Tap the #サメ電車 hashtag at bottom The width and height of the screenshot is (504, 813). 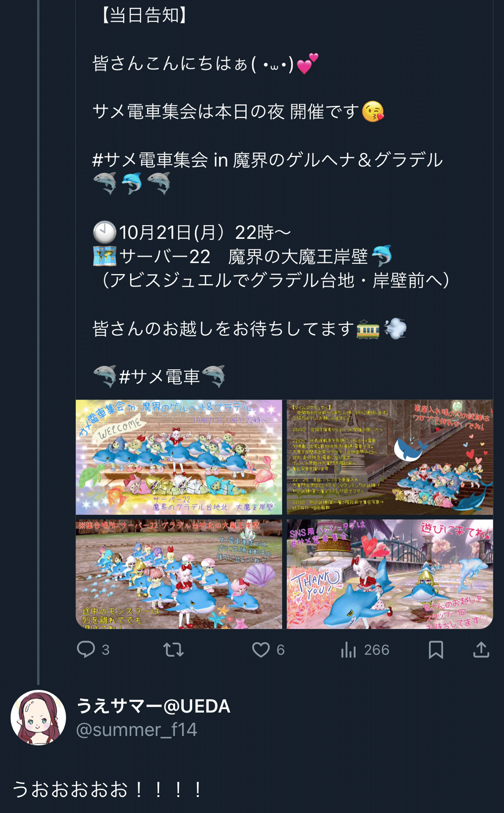[x=160, y=376]
